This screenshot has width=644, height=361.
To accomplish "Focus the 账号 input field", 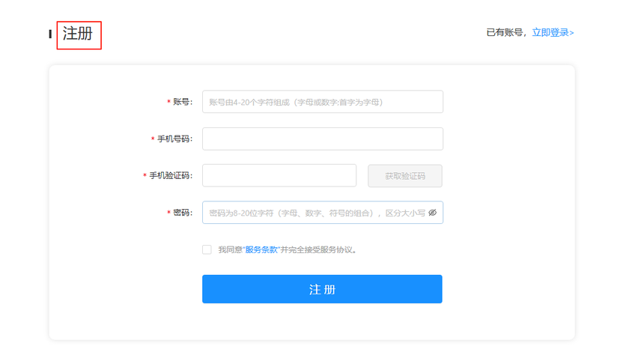I will tap(323, 102).
